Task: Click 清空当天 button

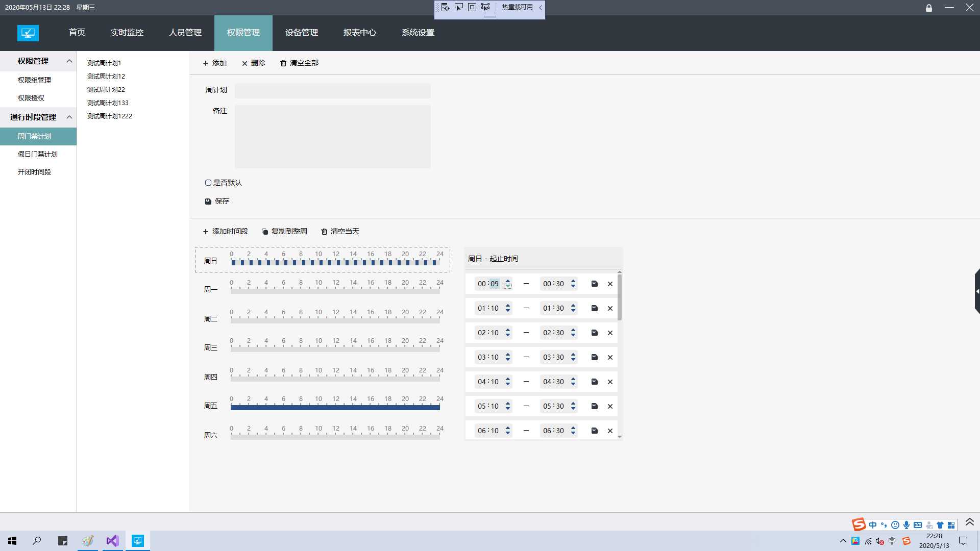Action: 340,232
